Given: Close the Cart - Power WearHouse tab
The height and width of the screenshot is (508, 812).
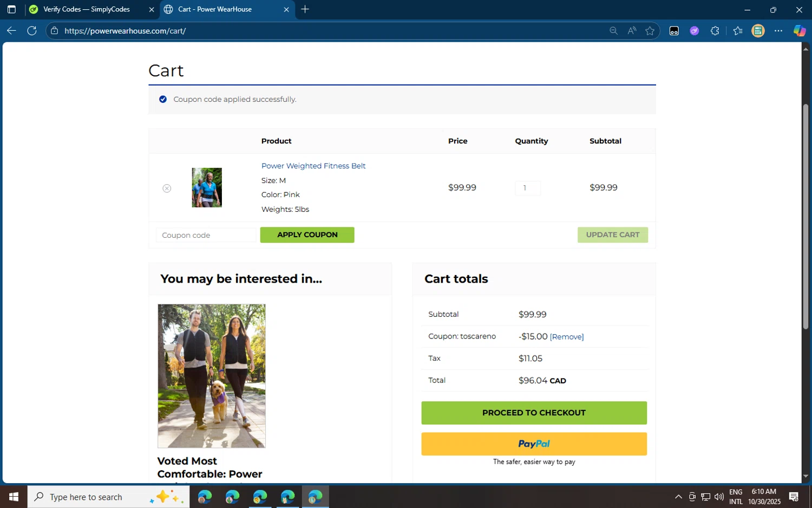Looking at the screenshot, I should pyautogui.click(x=286, y=9).
